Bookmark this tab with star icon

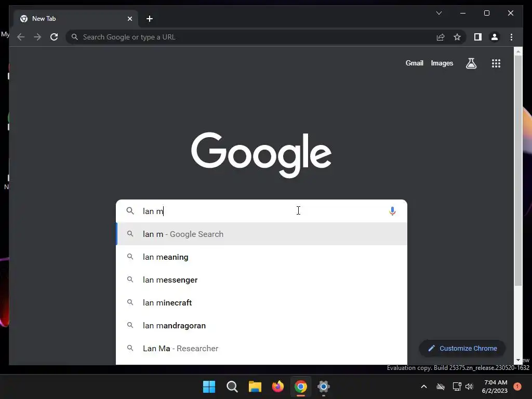pos(457,37)
